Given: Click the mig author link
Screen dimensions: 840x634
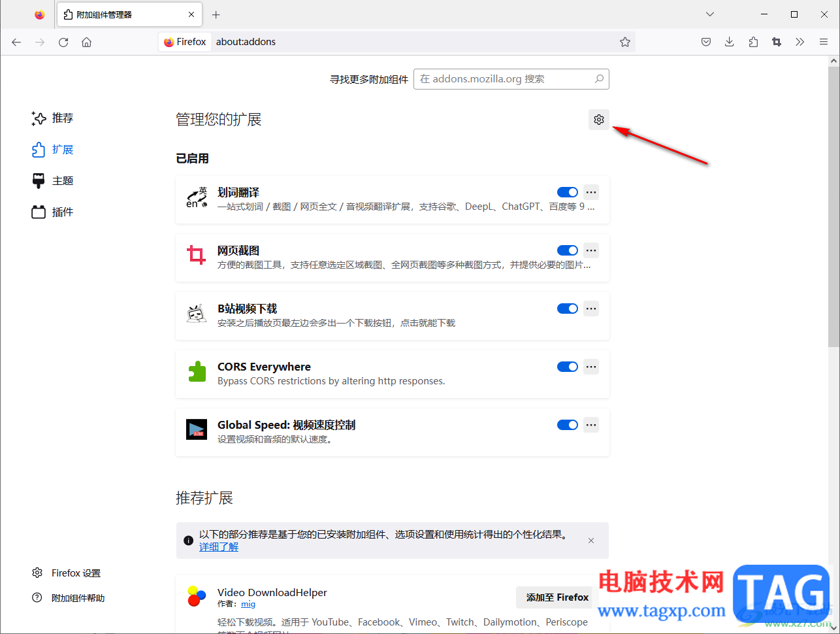Looking at the screenshot, I should pyautogui.click(x=248, y=604).
